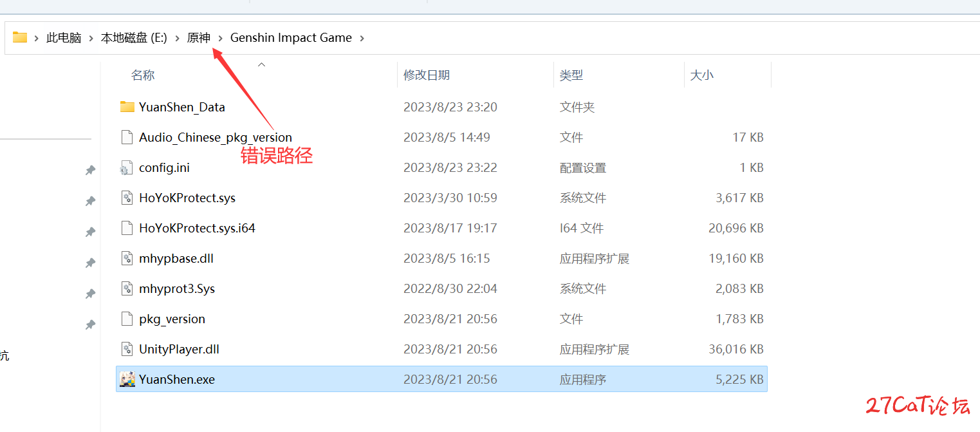
Task: Click the HoYoKProtect.sys file icon
Action: (127, 198)
